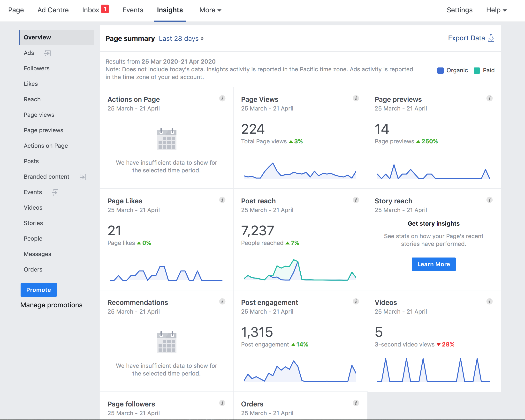The width and height of the screenshot is (525, 420).
Task: Click the 1,315 post engagement value
Action: coord(257,332)
